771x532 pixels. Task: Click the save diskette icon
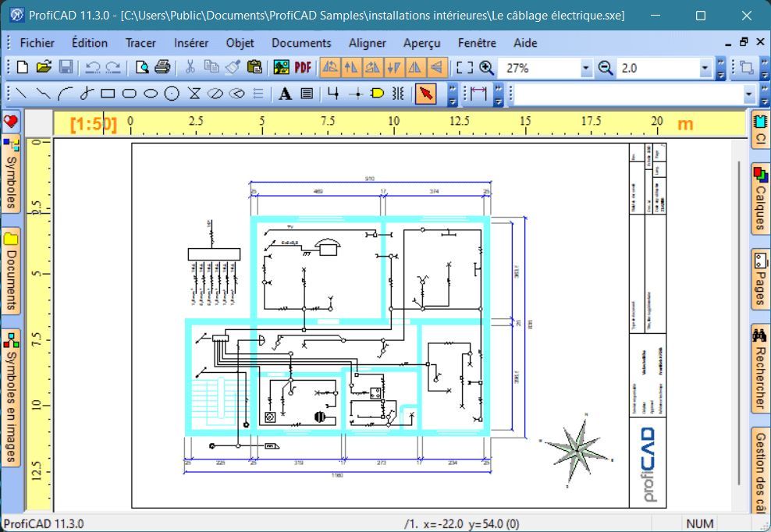pos(66,67)
